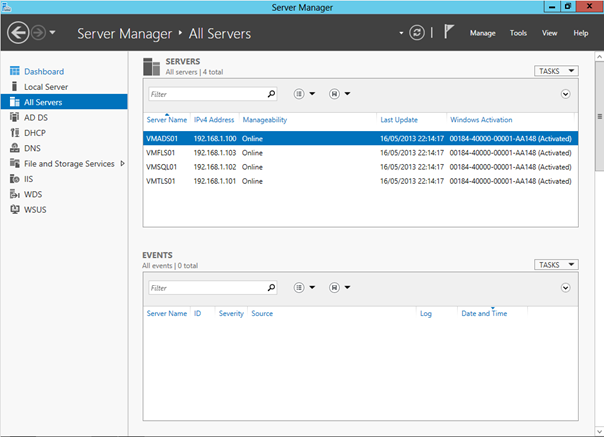Open the Manage menu

click(482, 33)
